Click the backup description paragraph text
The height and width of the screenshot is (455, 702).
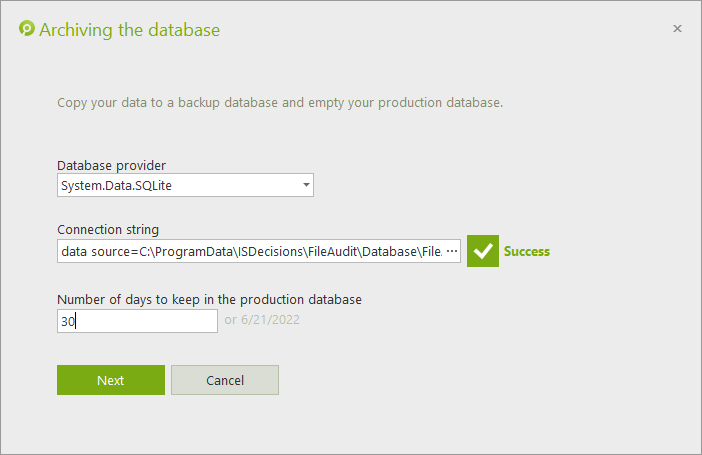[280, 103]
